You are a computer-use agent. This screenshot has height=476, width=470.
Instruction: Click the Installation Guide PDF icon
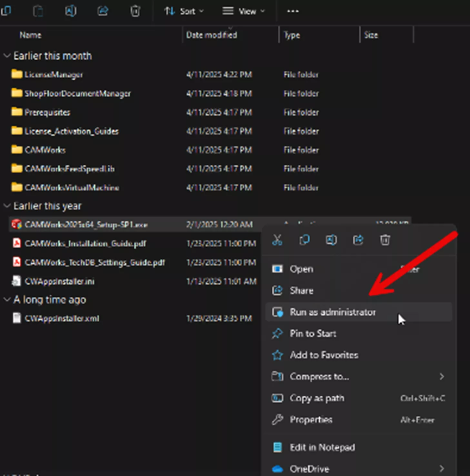[17, 243]
